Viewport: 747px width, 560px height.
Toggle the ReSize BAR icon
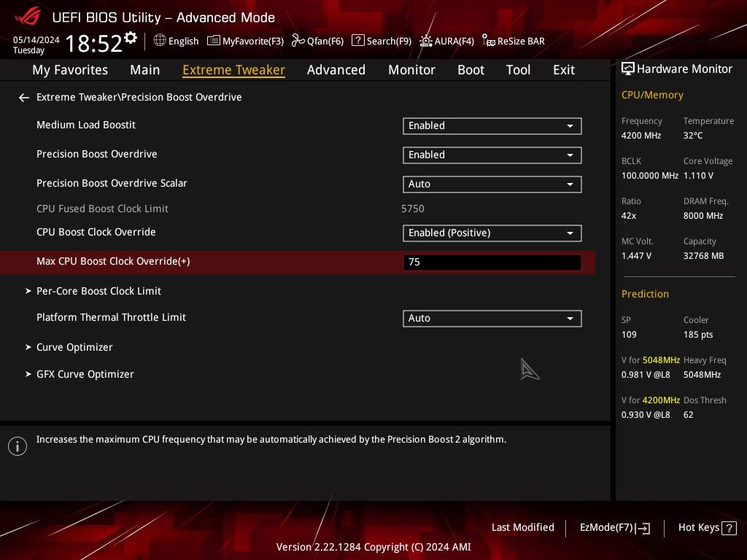(488, 41)
